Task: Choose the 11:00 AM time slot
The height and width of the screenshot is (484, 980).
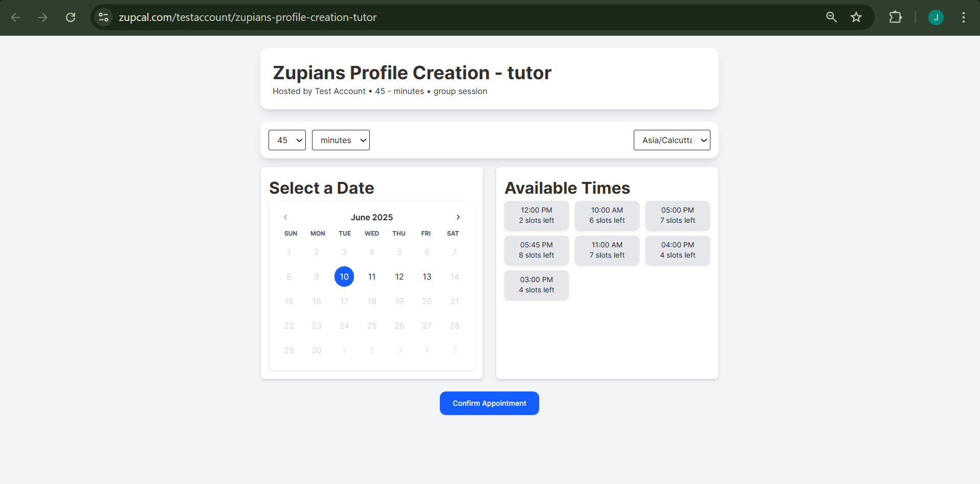Action: click(x=607, y=250)
